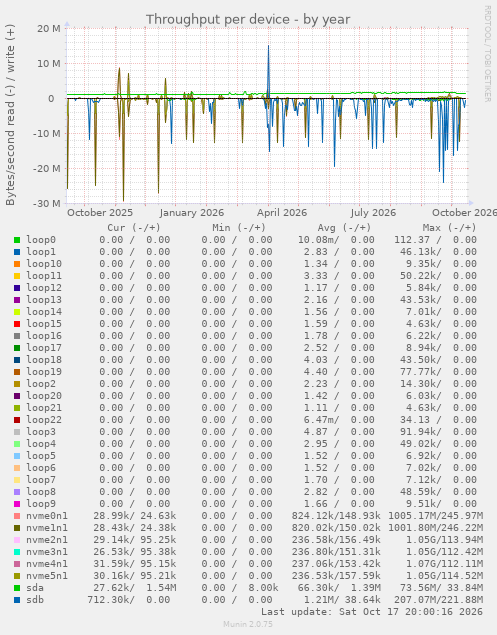Click the loop9 magenta legend swatch
Image resolution: width=497 pixels, height=635 pixels.
(17, 504)
